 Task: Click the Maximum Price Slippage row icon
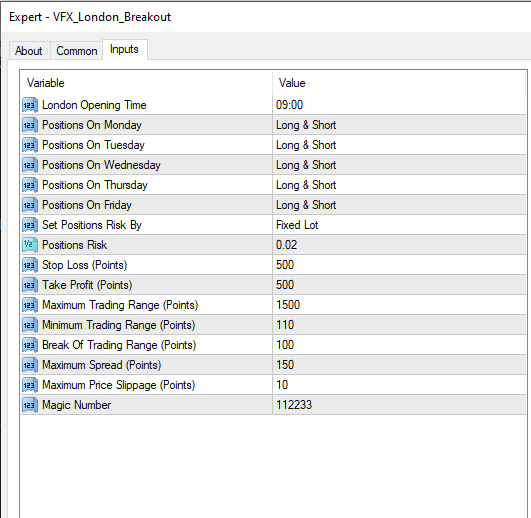click(30, 385)
